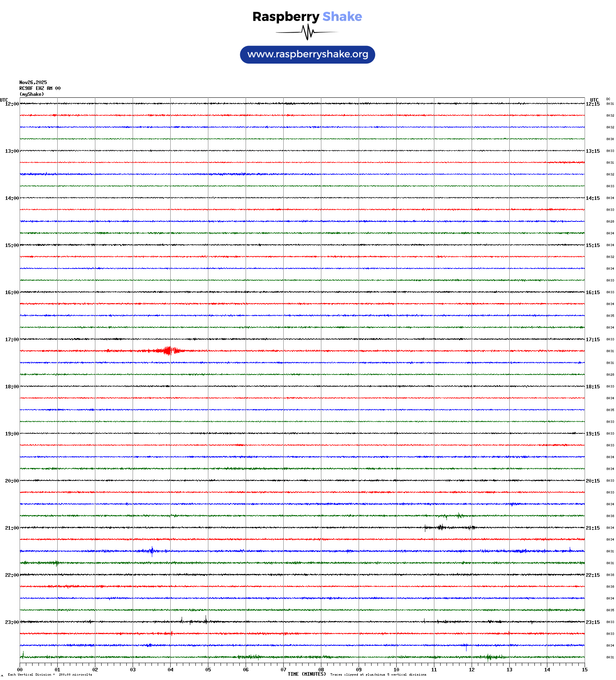The height and width of the screenshot is (680, 616).
Task: Click the RC98F EHZ AM 00 station label
Action: tap(40, 88)
